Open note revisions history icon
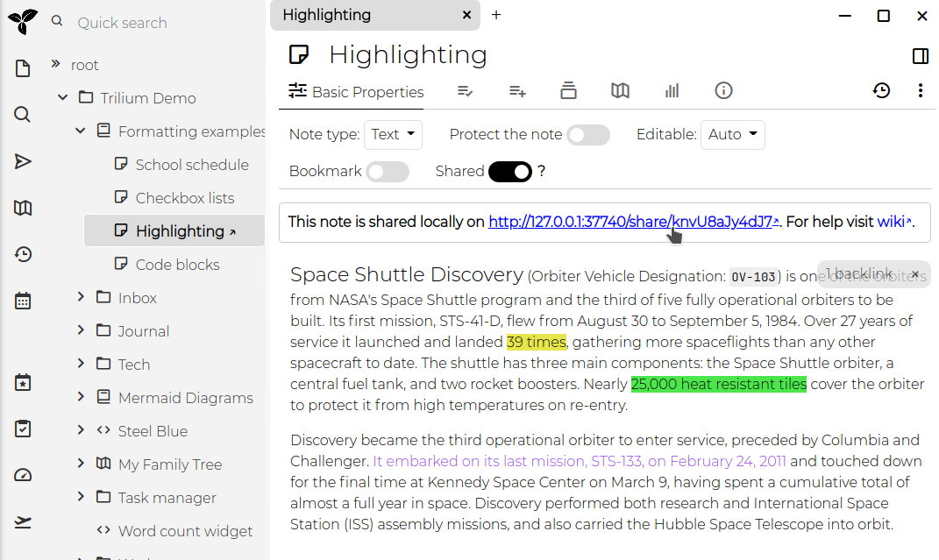The width and height of the screenshot is (939, 560). point(881,91)
